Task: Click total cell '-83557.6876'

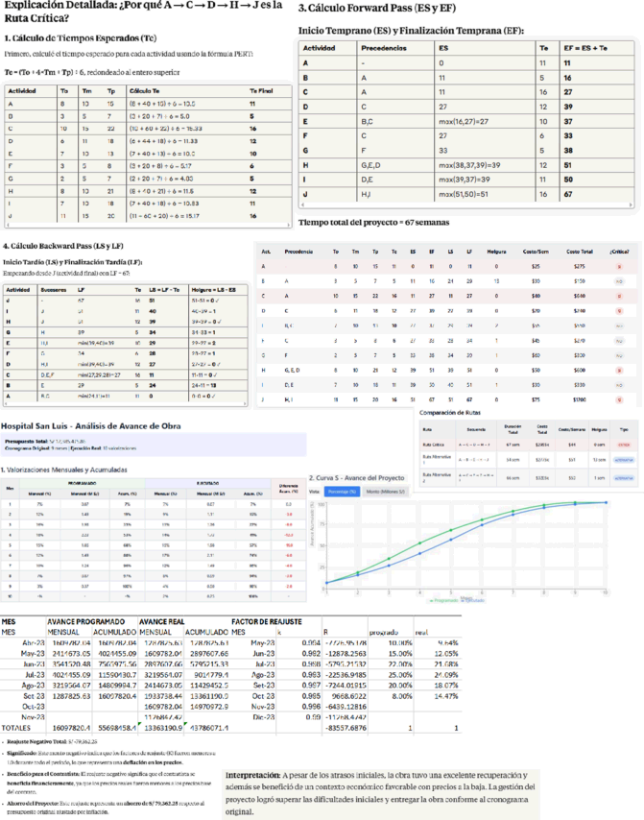Action: (346, 728)
